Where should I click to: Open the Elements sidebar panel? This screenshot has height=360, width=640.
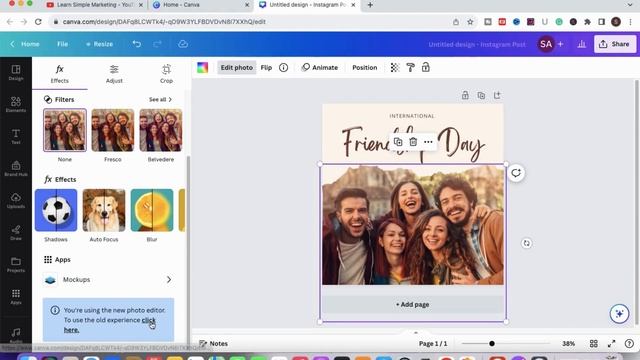pyautogui.click(x=16, y=104)
